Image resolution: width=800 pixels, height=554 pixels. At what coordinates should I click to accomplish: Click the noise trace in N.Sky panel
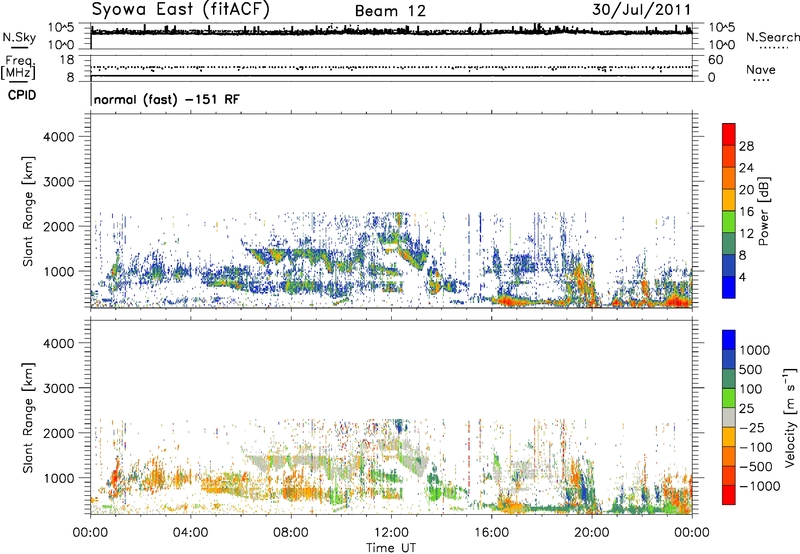[391, 32]
